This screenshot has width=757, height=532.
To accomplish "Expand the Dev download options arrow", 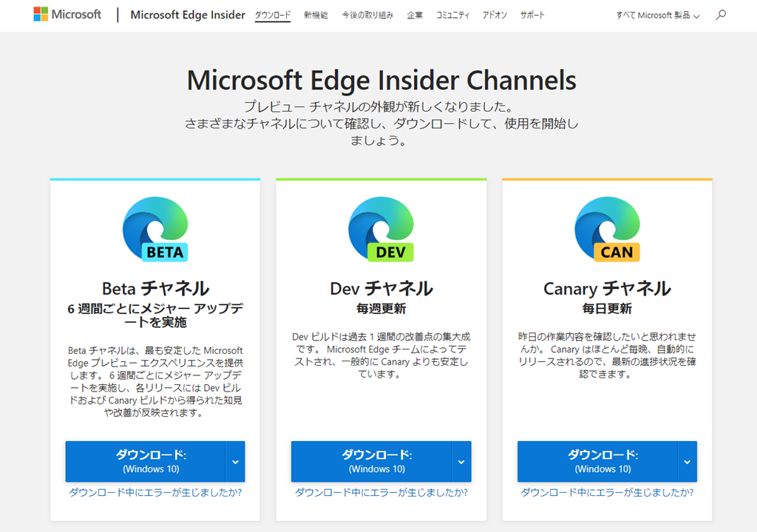I will (461, 462).
